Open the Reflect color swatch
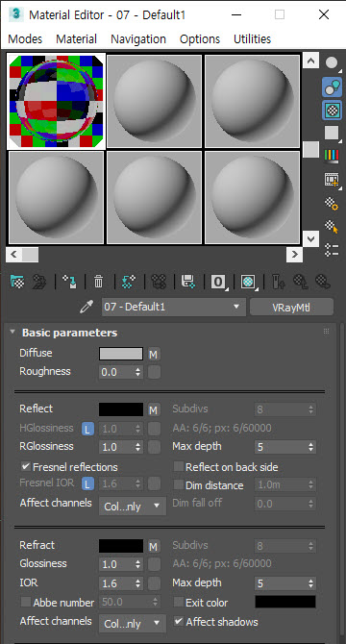This screenshot has height=644, width=346. click(121, 409)
